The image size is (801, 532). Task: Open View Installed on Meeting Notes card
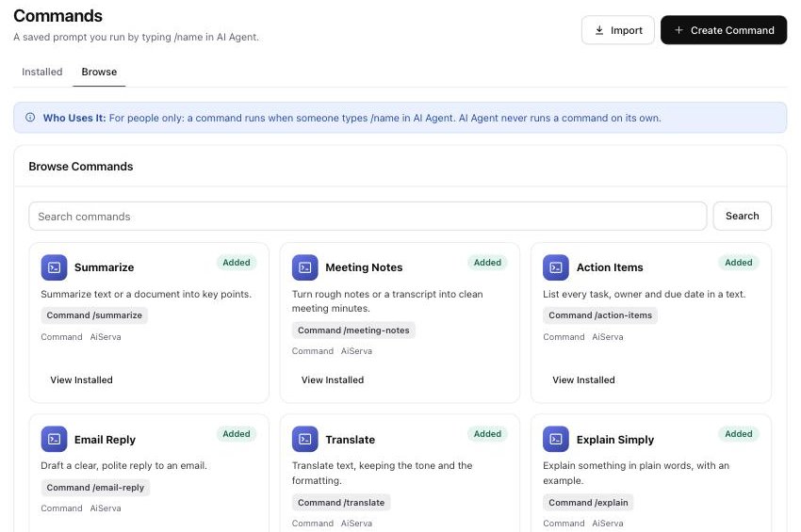tap(333, 379)
